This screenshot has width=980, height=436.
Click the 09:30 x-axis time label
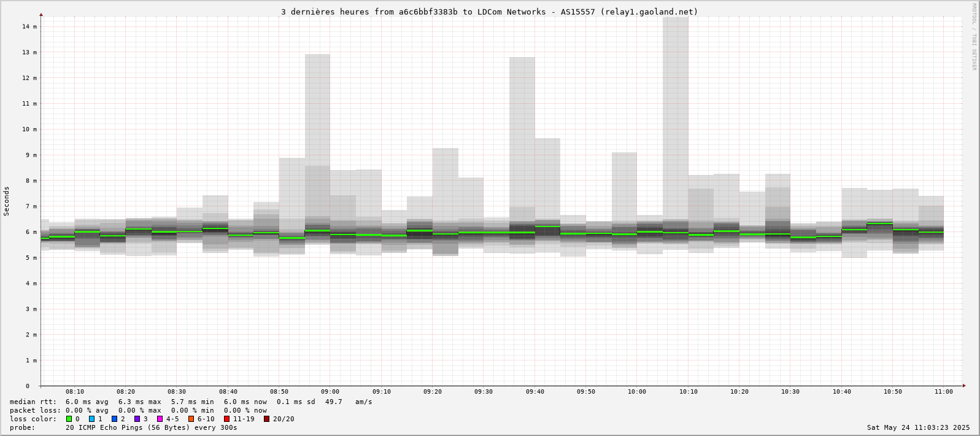pos(484,392)
